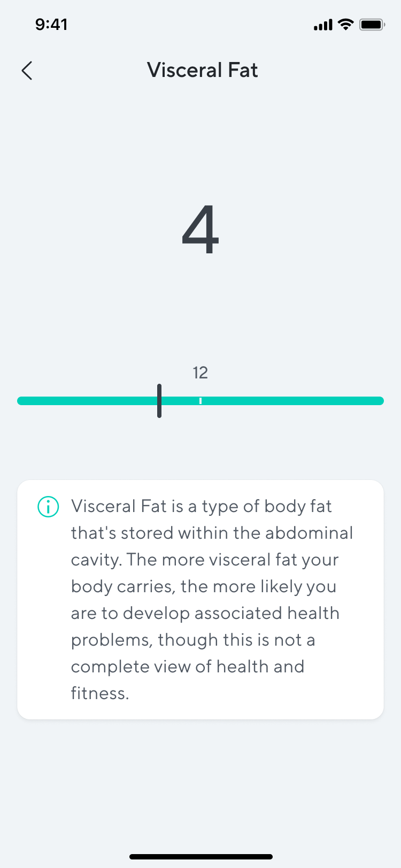Tap the battery status icon

pos(372,25)
